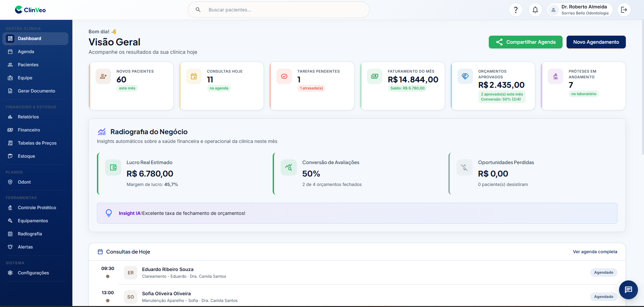Click Compartilhar Agenda button
Screen dimensions: 644x307
526,42
